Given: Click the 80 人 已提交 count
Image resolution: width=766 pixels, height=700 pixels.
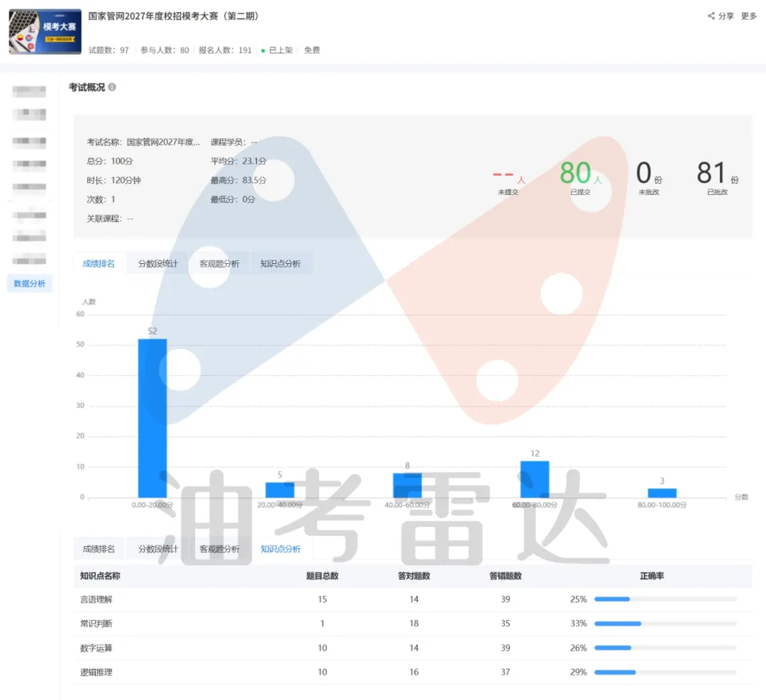Looking at the screenshot, I should point(581,174).
